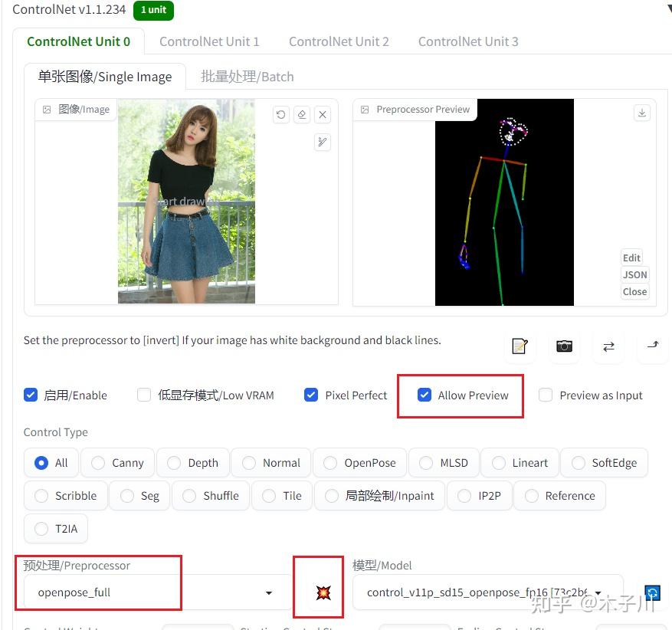This screenshot has width=672, height=630.
Task: Click the arrow icon to send dimensions
Action: click(x=652, y=346)
